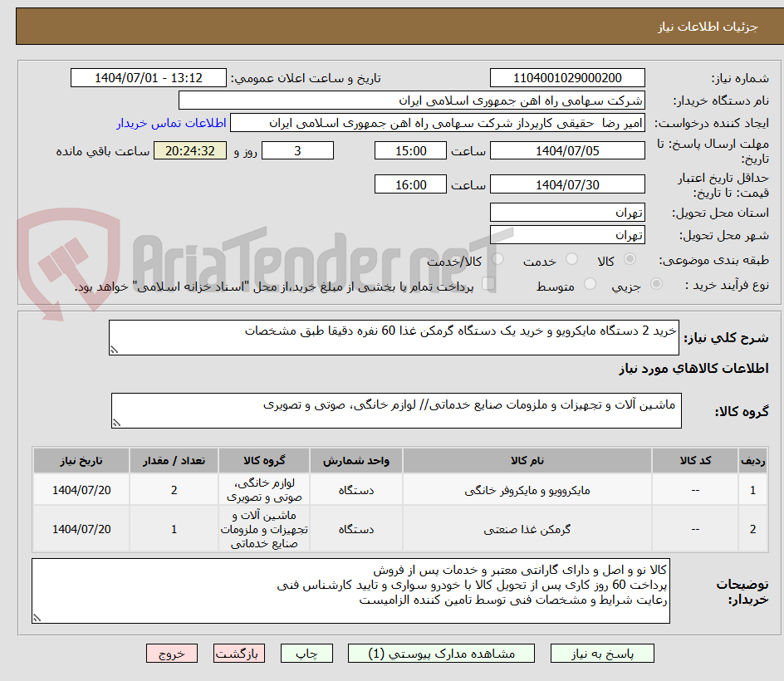Click the مهلت ارسال پاسخ date field 1404/07/05
Viewport: 784px width, 681px height.
(x=567, y=150)
